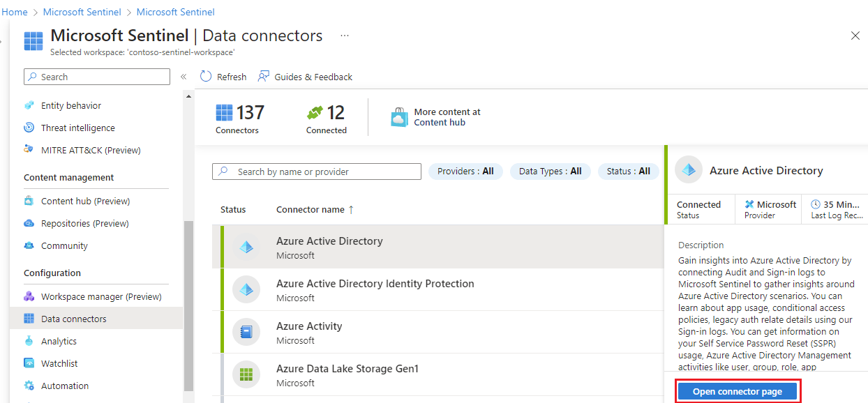This screenshot has height=403, width=868.
Task: Click the Open connector page button
Action: coord(737,391)
